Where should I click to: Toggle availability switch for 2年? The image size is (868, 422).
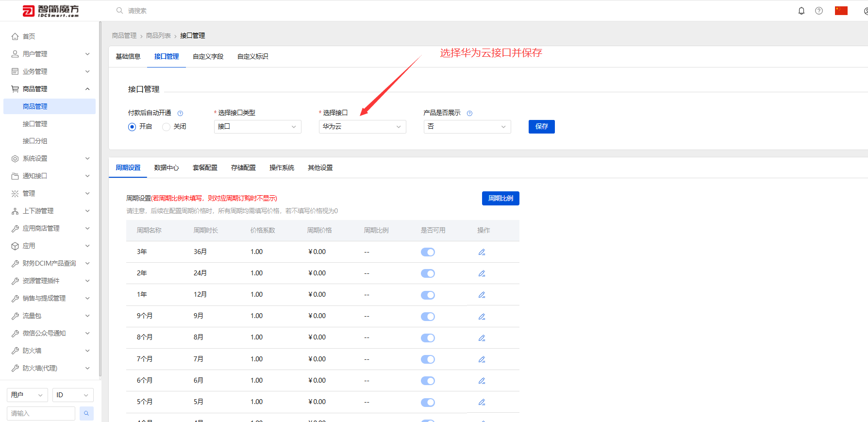(428, 273)
